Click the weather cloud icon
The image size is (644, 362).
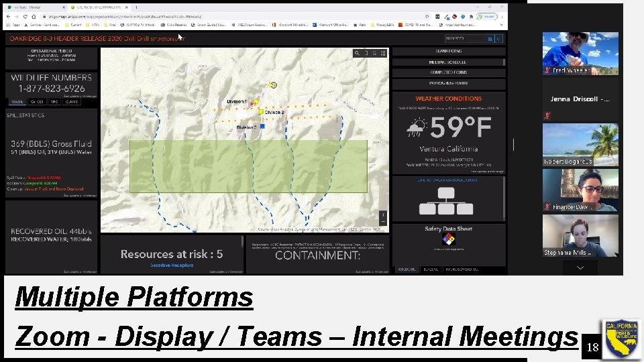click(417, 127)
